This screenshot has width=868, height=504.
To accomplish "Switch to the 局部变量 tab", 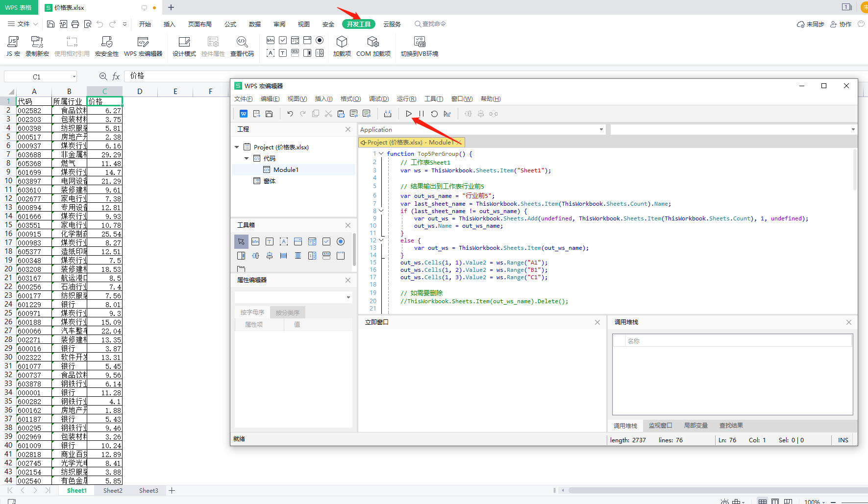I will (x=696, y=426).
